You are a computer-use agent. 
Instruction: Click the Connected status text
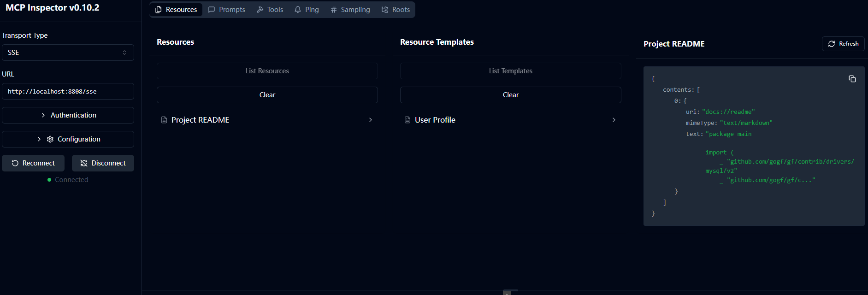tap(71, 180)
